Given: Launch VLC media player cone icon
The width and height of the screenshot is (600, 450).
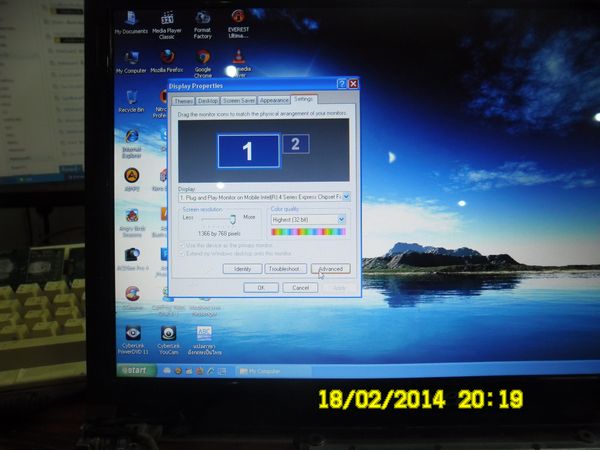Looking at the screenshot, I should point(239,57).
